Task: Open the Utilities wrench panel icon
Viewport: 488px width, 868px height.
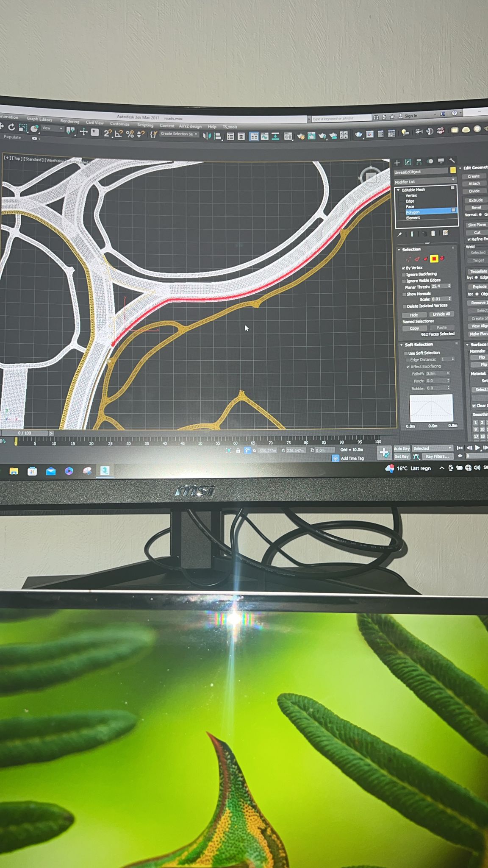Action: (452, 161)
